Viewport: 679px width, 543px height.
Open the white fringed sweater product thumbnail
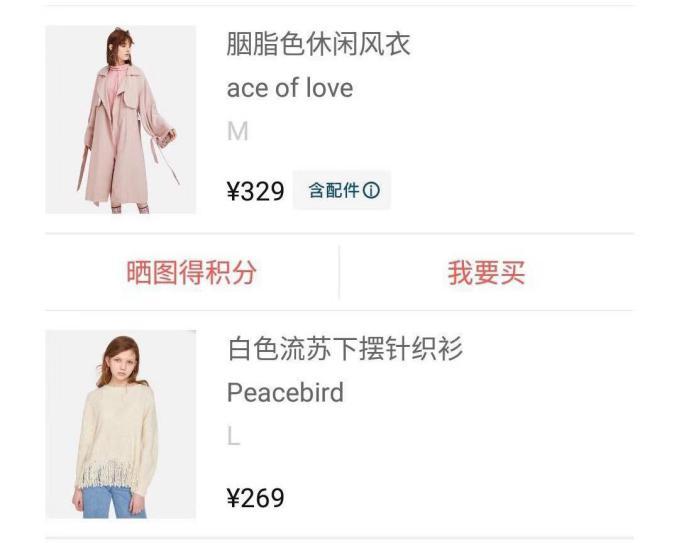click(120, 424)
